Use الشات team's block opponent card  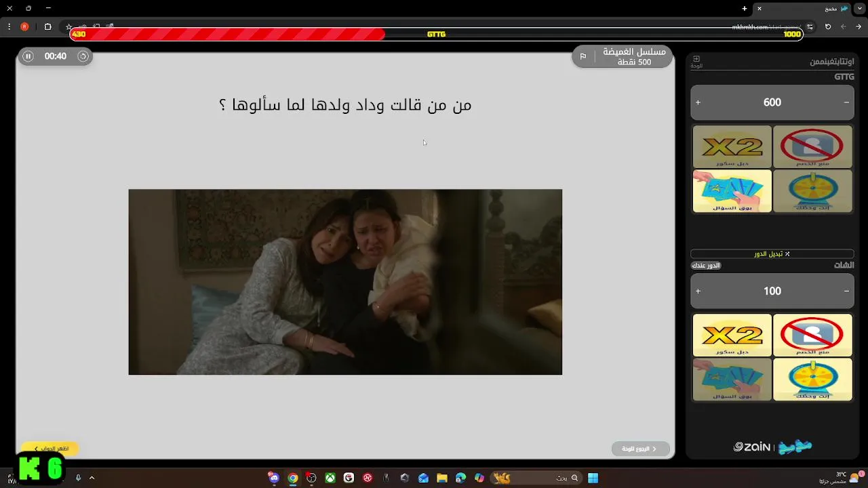(812, 335)
